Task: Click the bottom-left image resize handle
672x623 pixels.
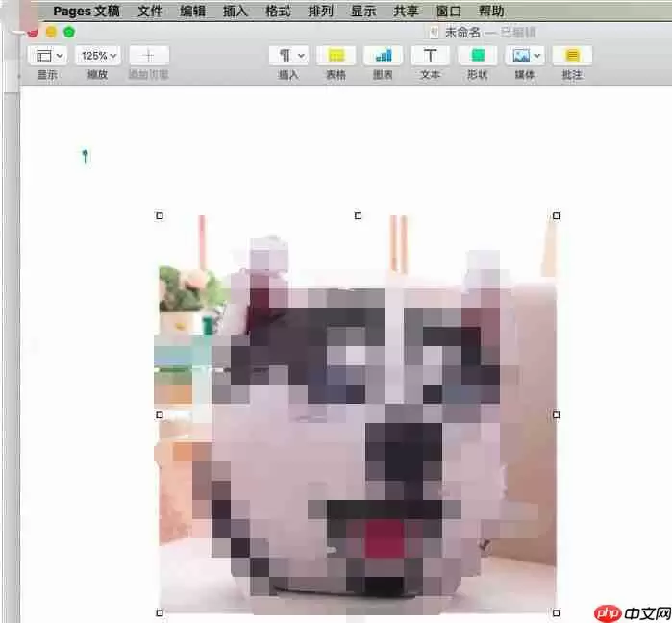Action: click(x=160, y=613)
